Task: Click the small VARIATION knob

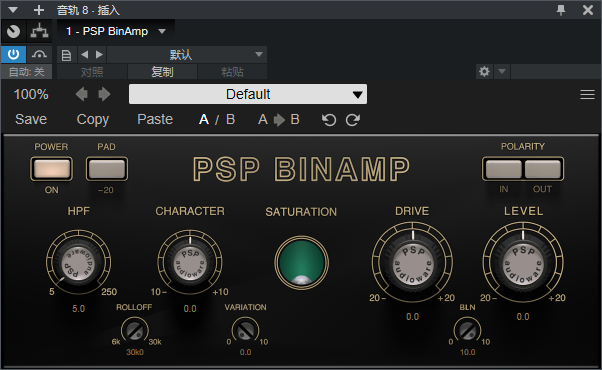Action: [x=245, y=330]
